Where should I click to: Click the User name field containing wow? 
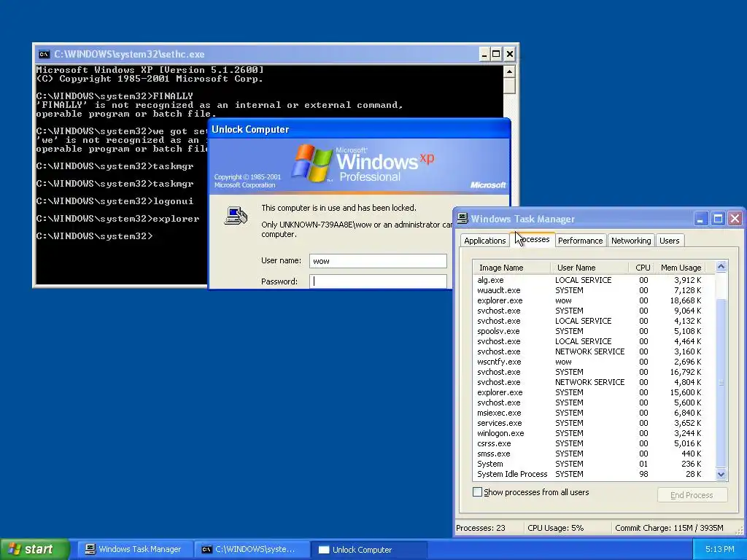(x=378, y=261)
